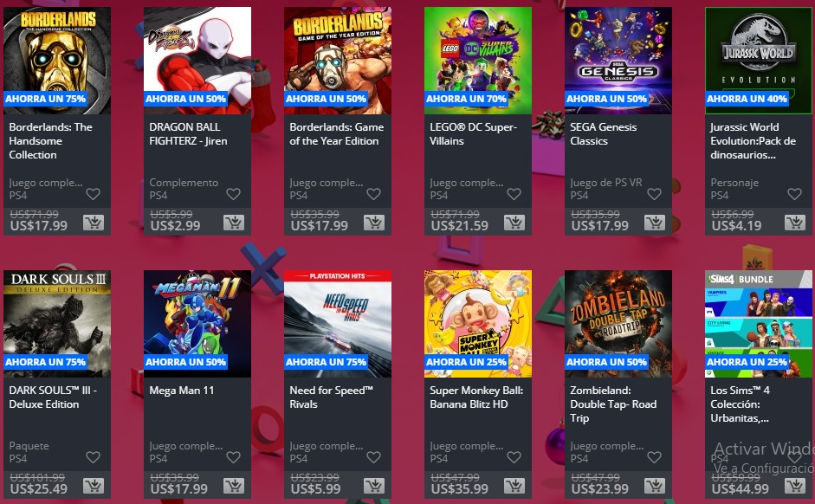Wishlist Super Monkey Ball: Banana Blitz HD
Image resolution: width=815 pixels, height=504 pixels.
[x=514, y=457]
